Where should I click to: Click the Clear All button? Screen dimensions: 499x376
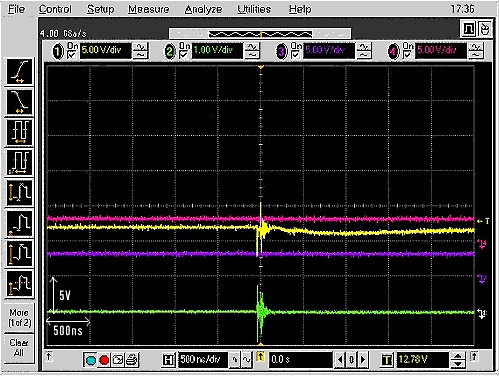(20, 348)
